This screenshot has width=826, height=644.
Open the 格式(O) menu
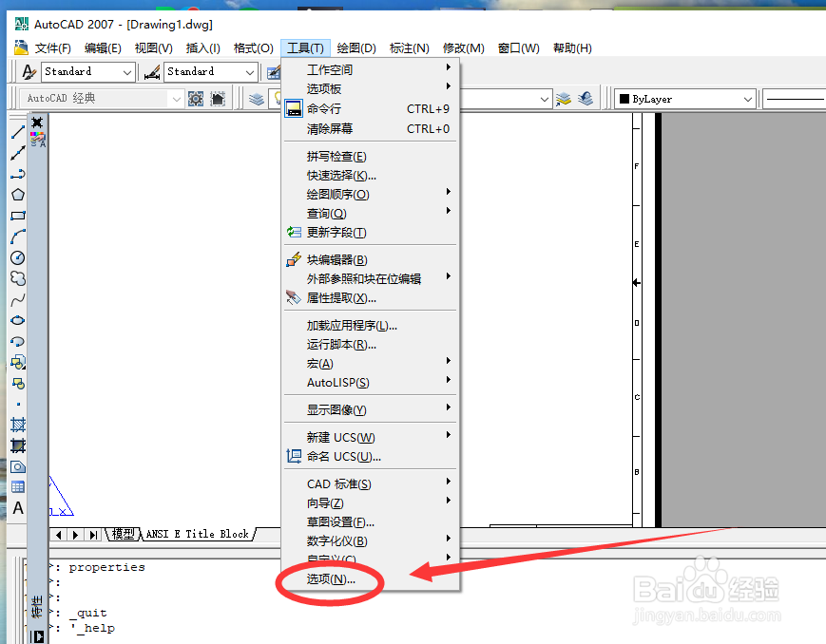coord(254,47)
